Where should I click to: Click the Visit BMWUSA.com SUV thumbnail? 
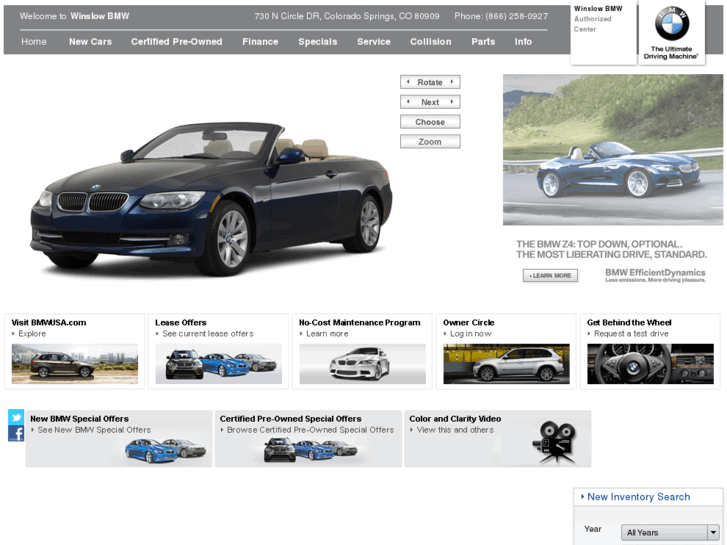point(75,364)
